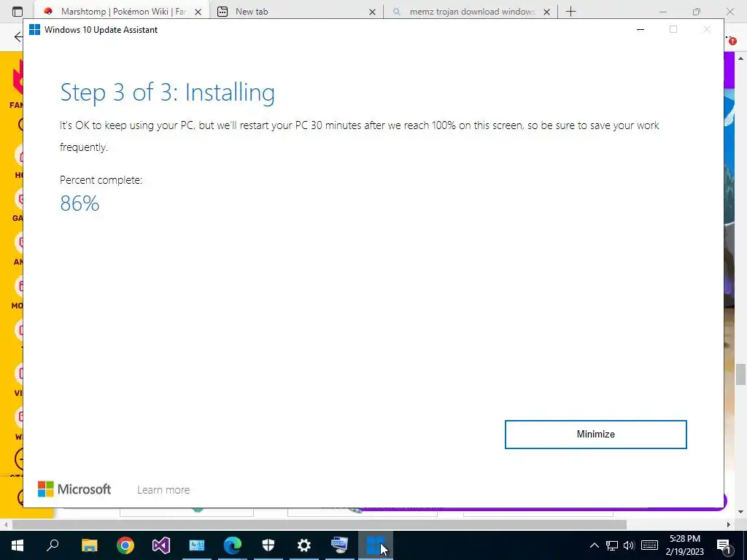Image resolution: width=747 pixels, height=560 pixels.
Task: Click the browser scroll-up arrow
Action: (740, 58)
